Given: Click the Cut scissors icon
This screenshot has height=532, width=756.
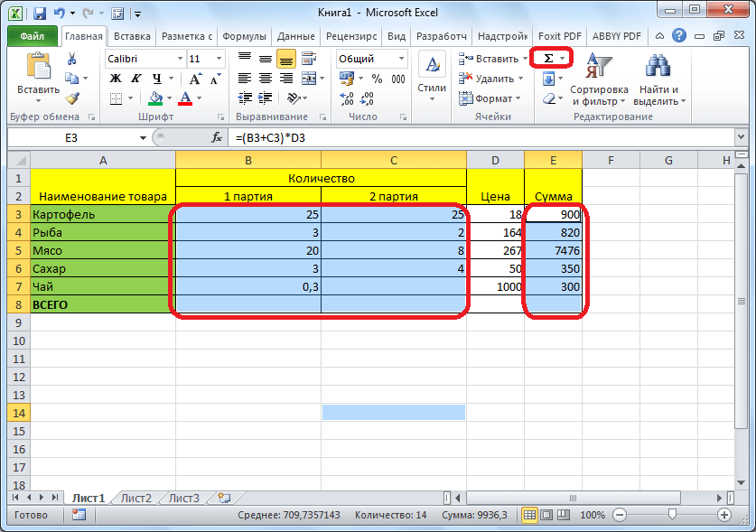Looking at the screenshot, I should click(x=72, y=60).
